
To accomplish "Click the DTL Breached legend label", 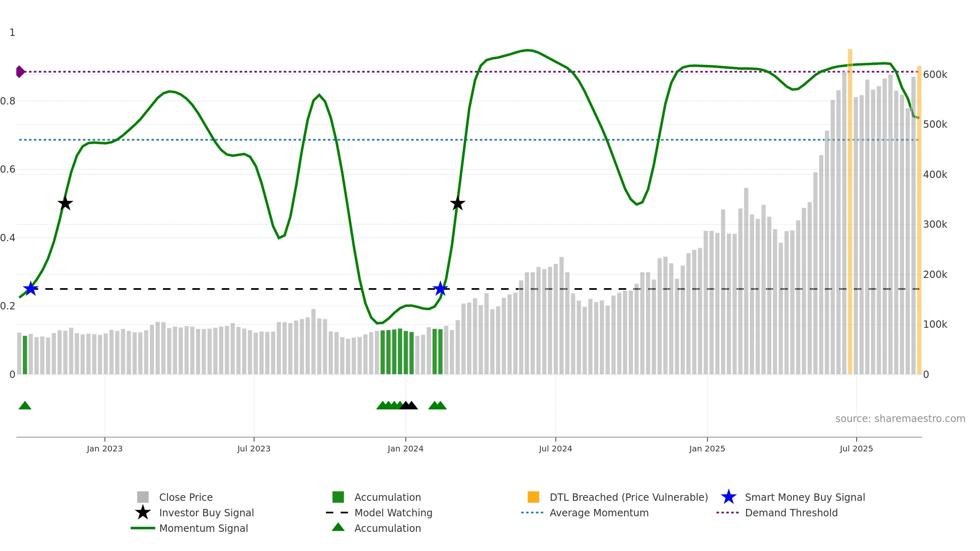I will pos(629,497).
